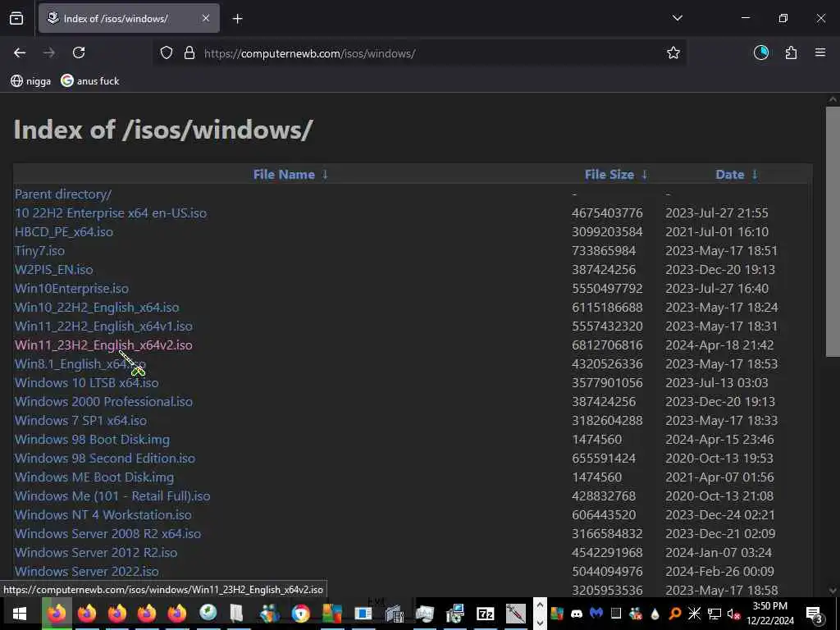Open the Extensions puzzle-piece menu

(792, 52)
